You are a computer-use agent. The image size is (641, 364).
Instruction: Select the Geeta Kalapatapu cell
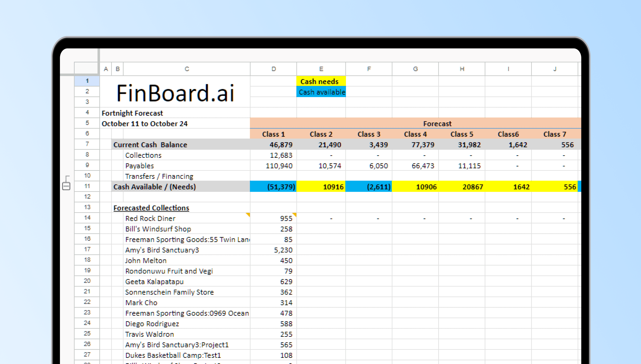click(187, 281)
